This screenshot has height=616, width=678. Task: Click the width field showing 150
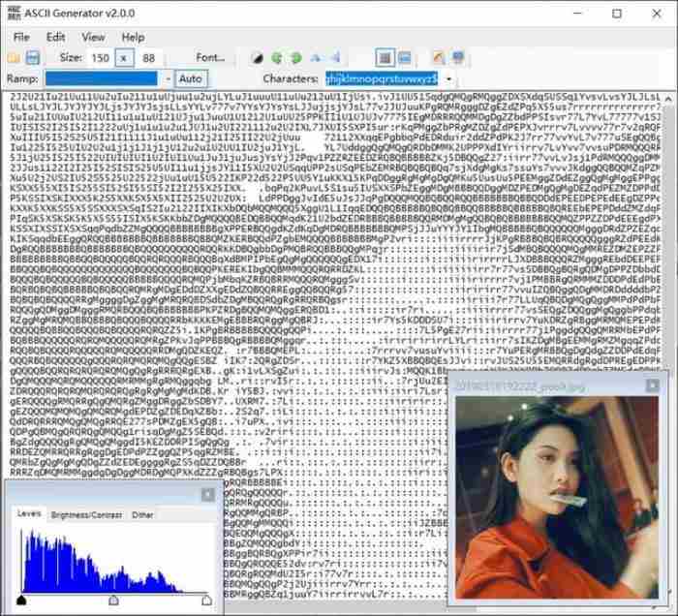(101, 58)
